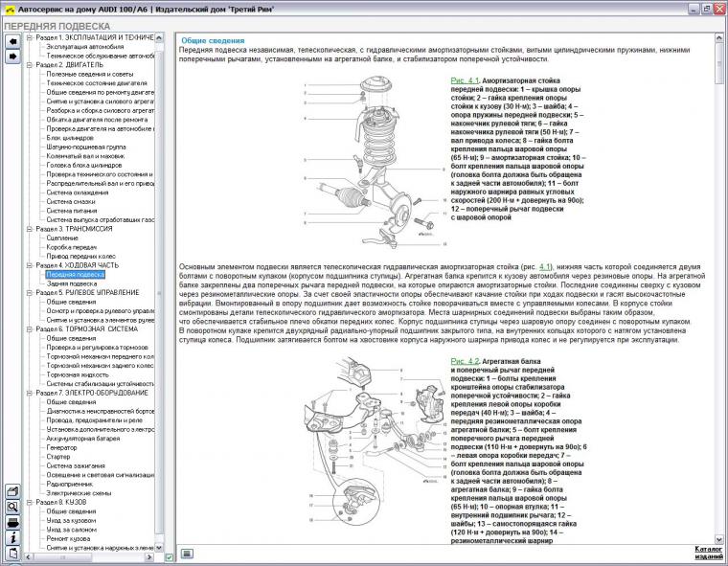Open the Рис. 4.1 figure link
Image resolution: width=728 pixels, height=566 pixels.
(x=465, y=80)
